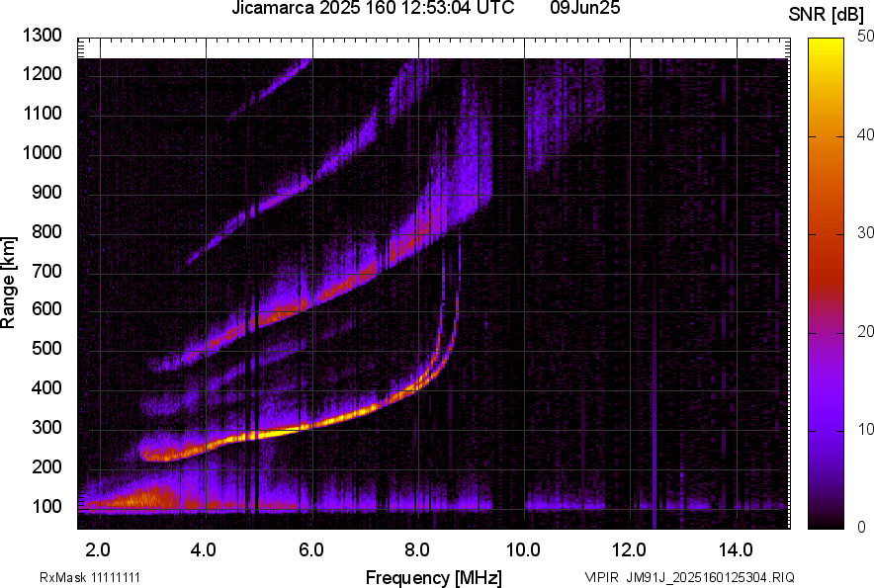Click range tick label '1300'
The image size is (874, 588).
(42, 36)
